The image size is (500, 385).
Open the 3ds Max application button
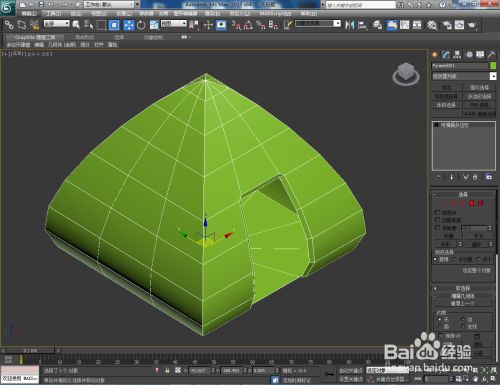7,7
